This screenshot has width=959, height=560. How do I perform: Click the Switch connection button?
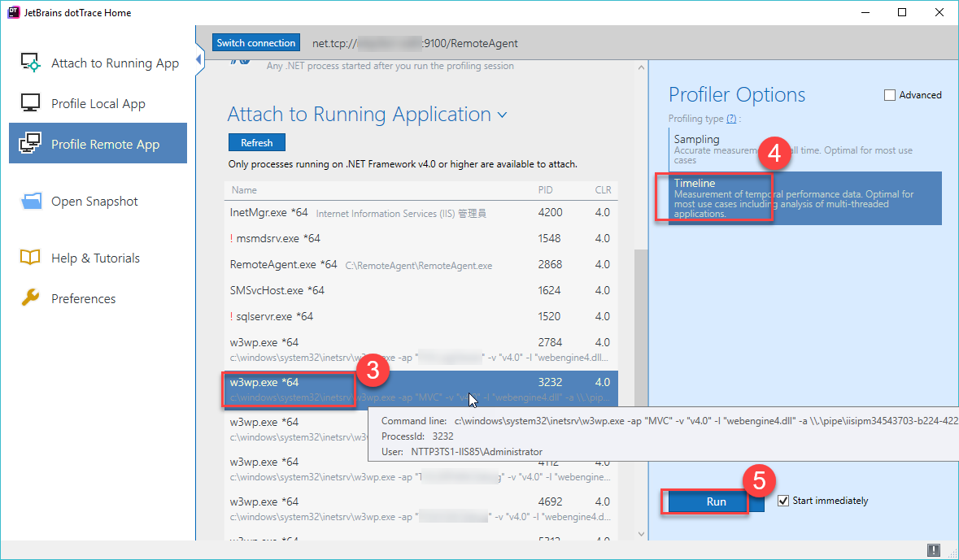[255, 42]
